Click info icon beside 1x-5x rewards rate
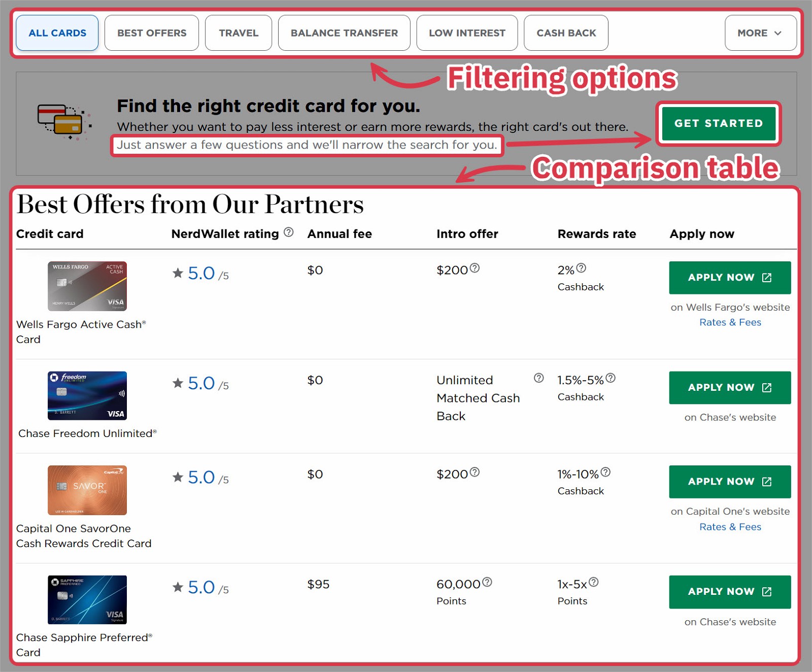812x672 pixels. click(593, 582)
